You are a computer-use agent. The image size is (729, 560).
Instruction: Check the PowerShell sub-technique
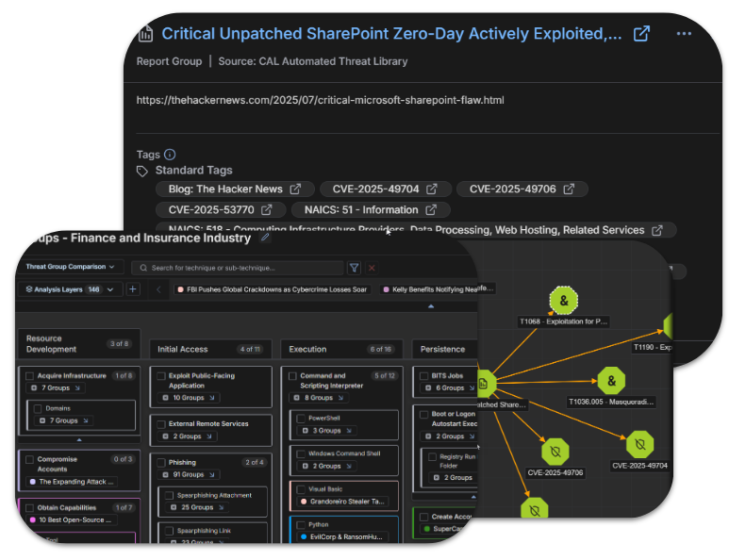click(301, 419)
